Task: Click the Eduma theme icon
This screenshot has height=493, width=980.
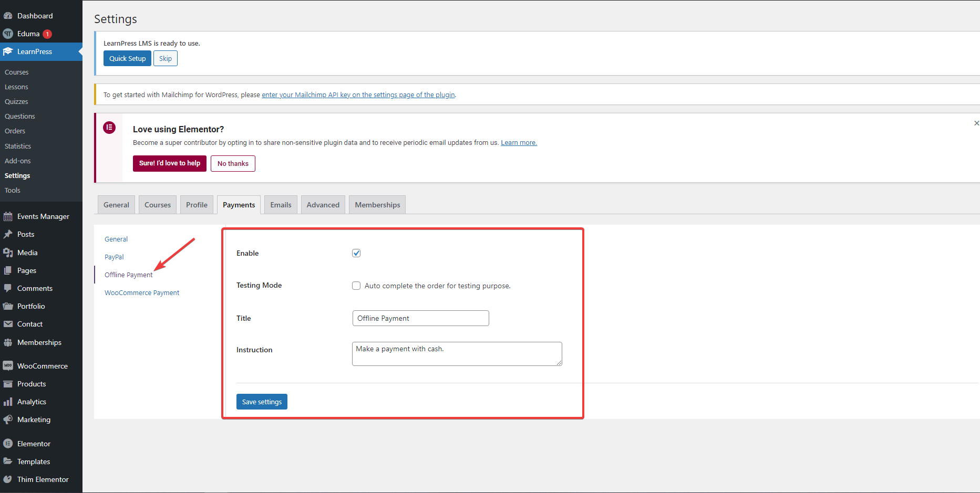Action: point(8,34)
